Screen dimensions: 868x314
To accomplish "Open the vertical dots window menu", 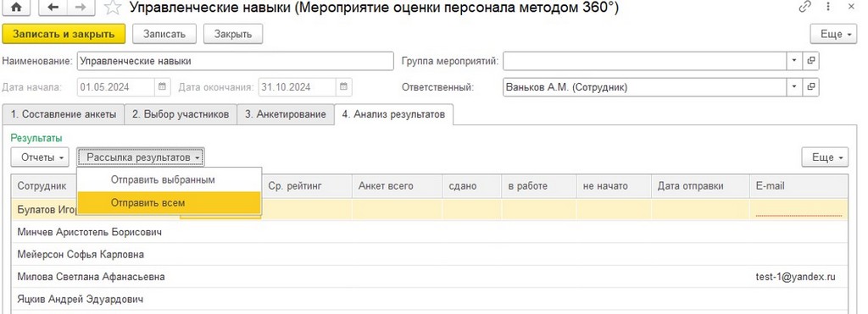I will 828,7.
